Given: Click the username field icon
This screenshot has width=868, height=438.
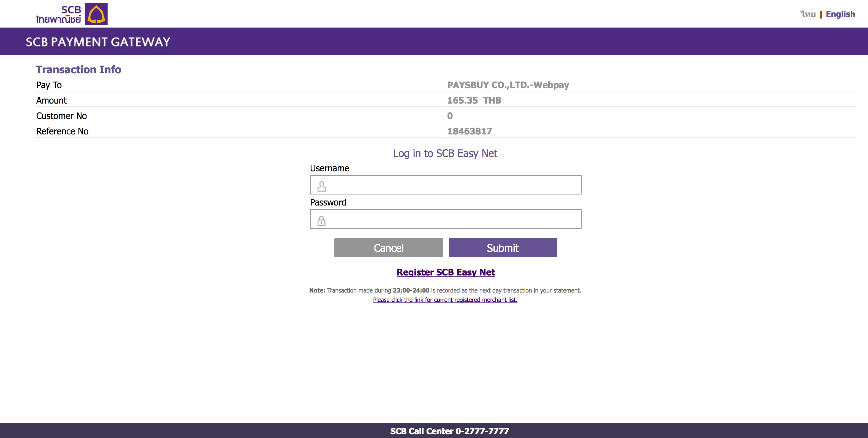Looking at the screenshot, I should (322, 185).
